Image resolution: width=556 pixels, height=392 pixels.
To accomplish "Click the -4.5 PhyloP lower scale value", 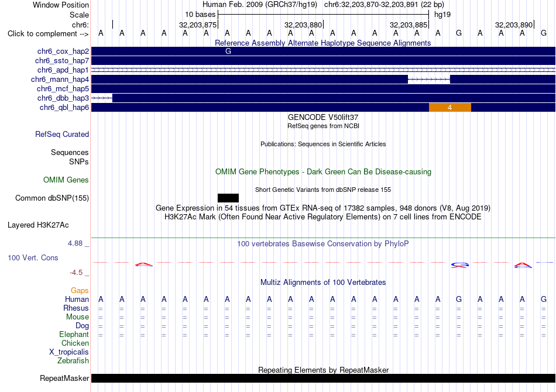I will coord(76,273).
